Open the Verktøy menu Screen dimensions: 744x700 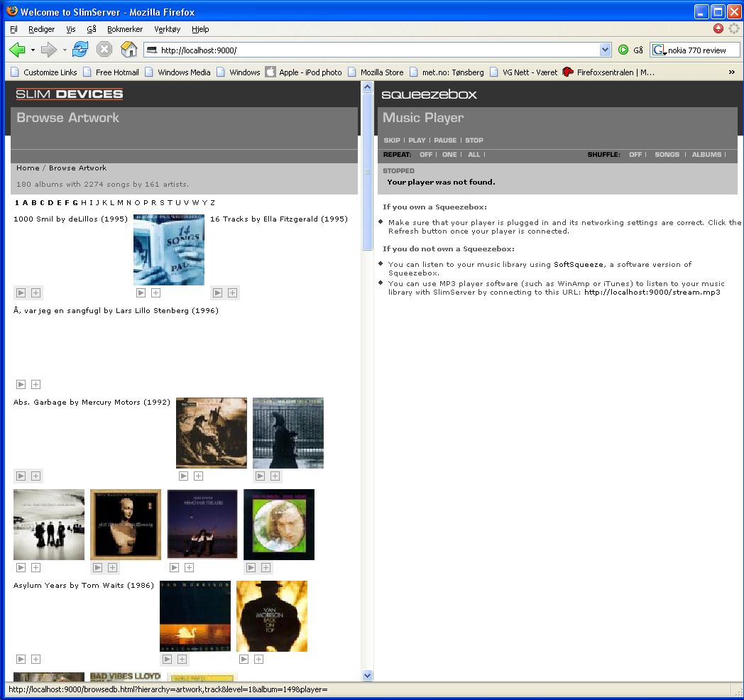pyautogui.click(x=167, y=29)
